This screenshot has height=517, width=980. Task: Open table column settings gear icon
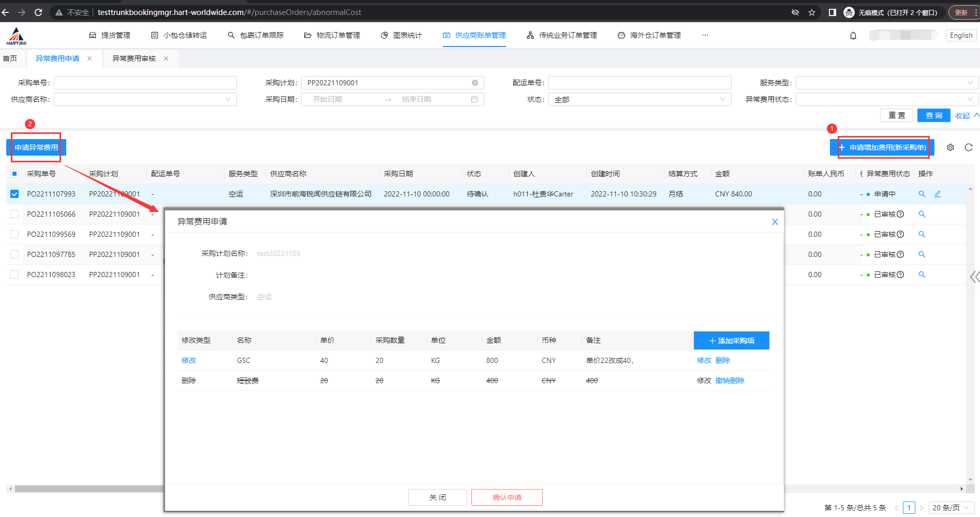951,147
